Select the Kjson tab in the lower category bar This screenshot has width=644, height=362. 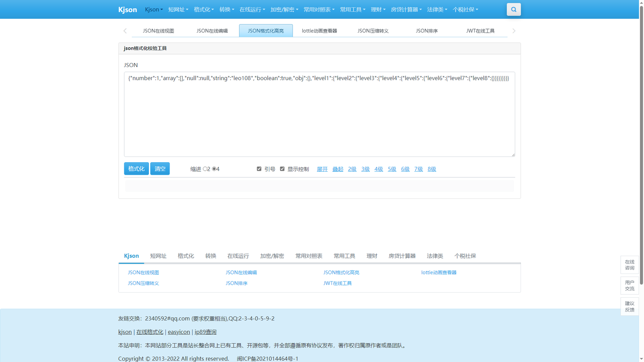point(131,256)
